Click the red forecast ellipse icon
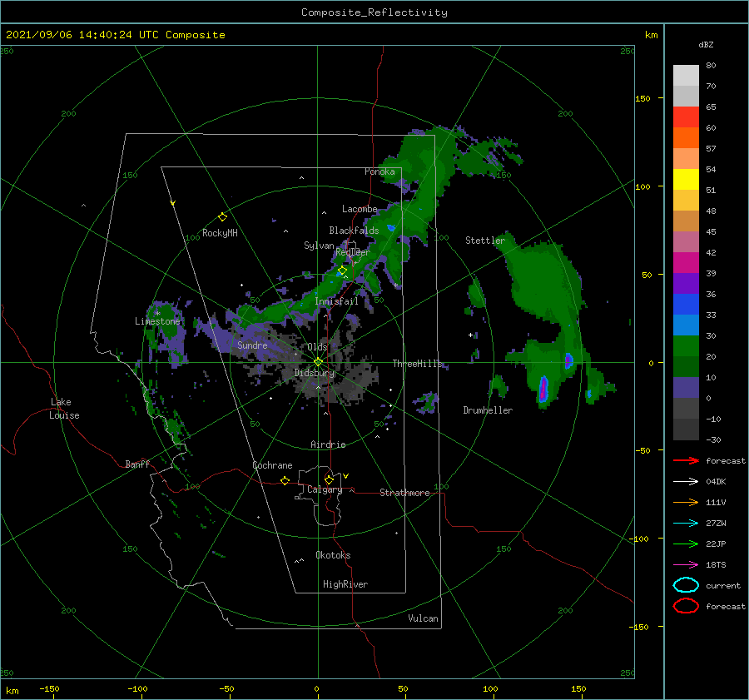The height and width of the screenshot is (700, 749). (686, 606)
